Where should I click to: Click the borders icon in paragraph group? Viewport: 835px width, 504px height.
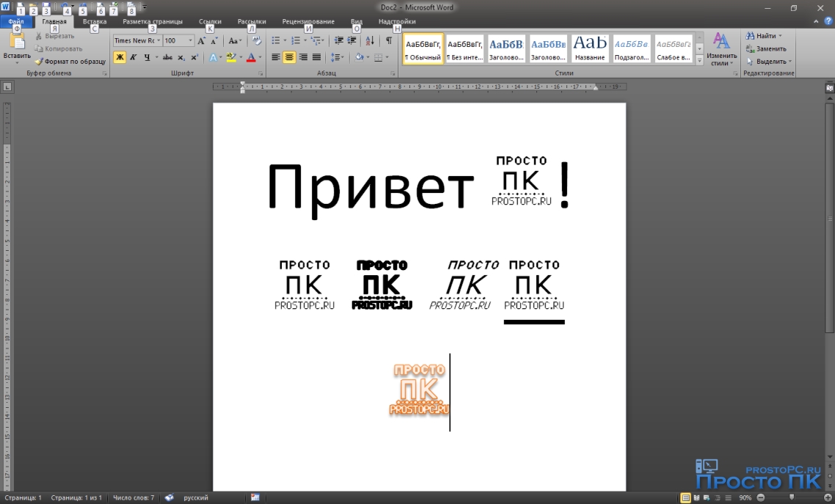tap(378, 57)
